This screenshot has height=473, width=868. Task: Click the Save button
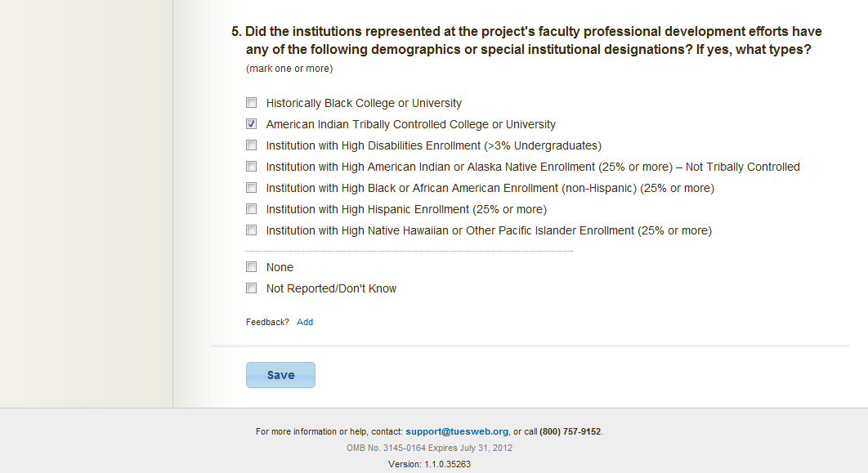[x=280, y=375]
